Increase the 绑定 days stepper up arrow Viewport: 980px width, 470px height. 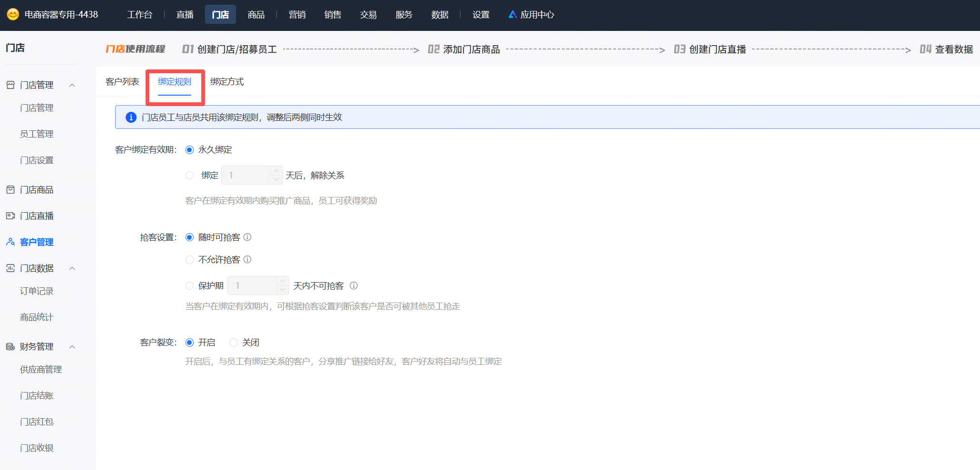(276, 171)
